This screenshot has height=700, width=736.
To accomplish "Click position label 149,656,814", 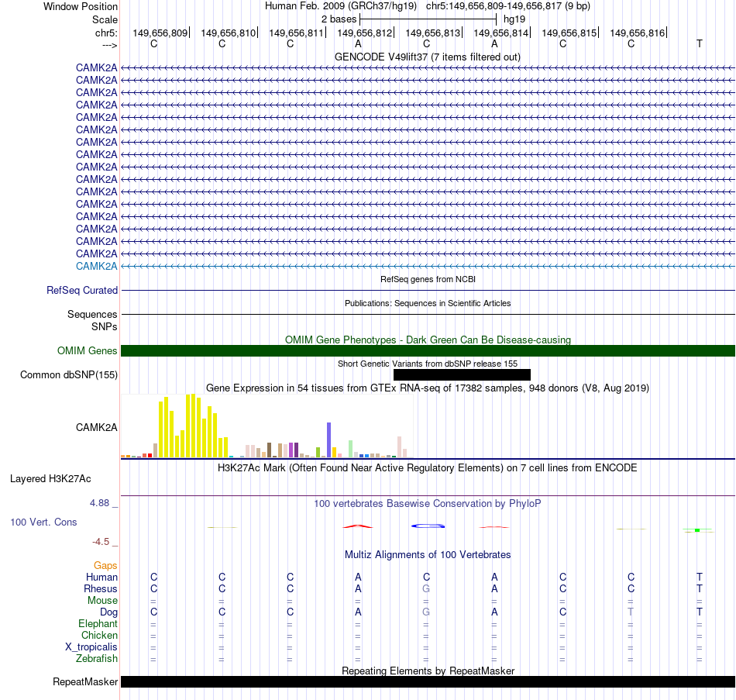I will click(x=500, y=33).
